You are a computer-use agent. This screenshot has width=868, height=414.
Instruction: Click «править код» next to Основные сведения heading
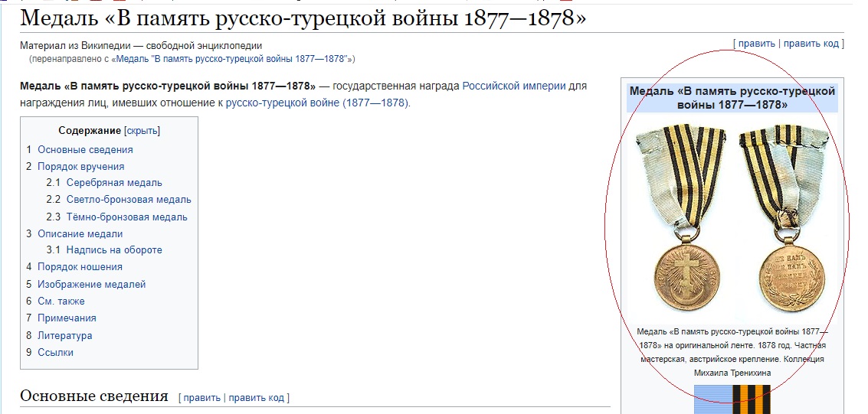tap(256, 398)
